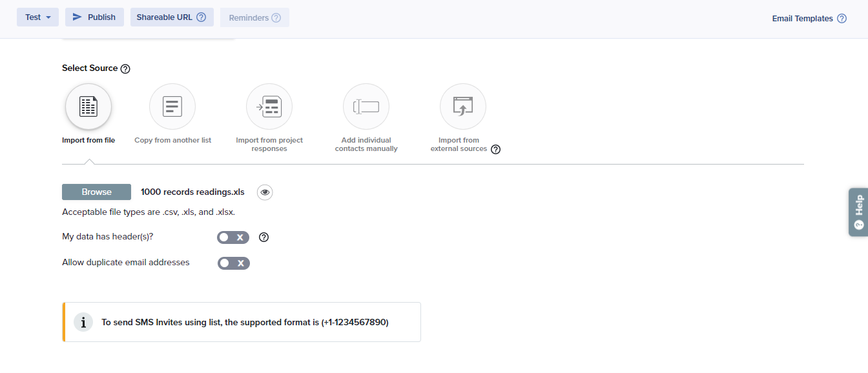Screen dimensions: 868x373
Task: Click help icon beside external sources label
Action: click(496, 150)
